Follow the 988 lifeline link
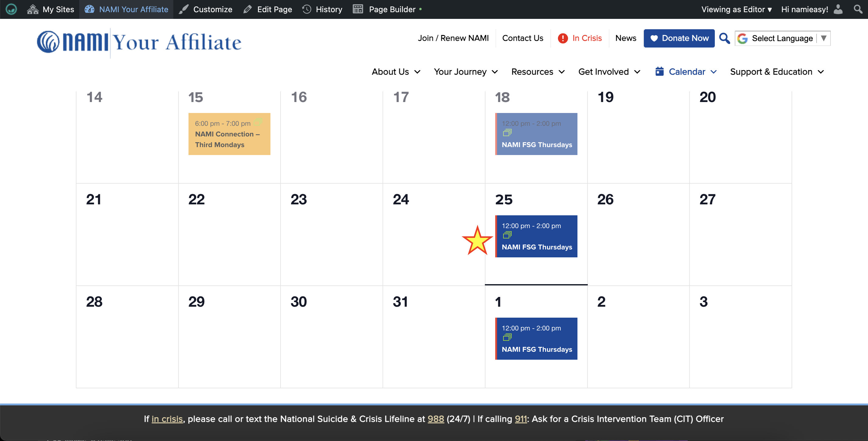868x441 pixels. pos(436,419)
